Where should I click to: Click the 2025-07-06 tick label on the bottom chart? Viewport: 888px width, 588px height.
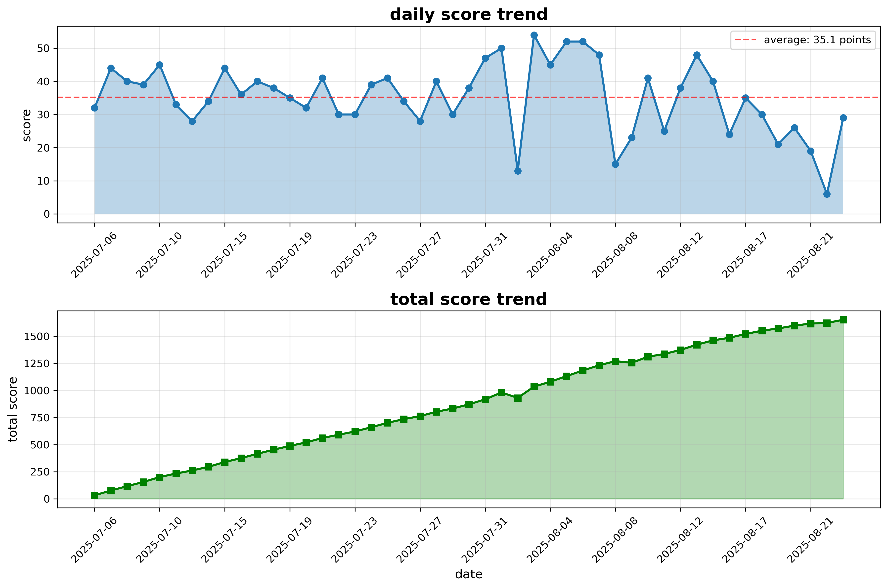pyautogui.click(x=94, y=540)
